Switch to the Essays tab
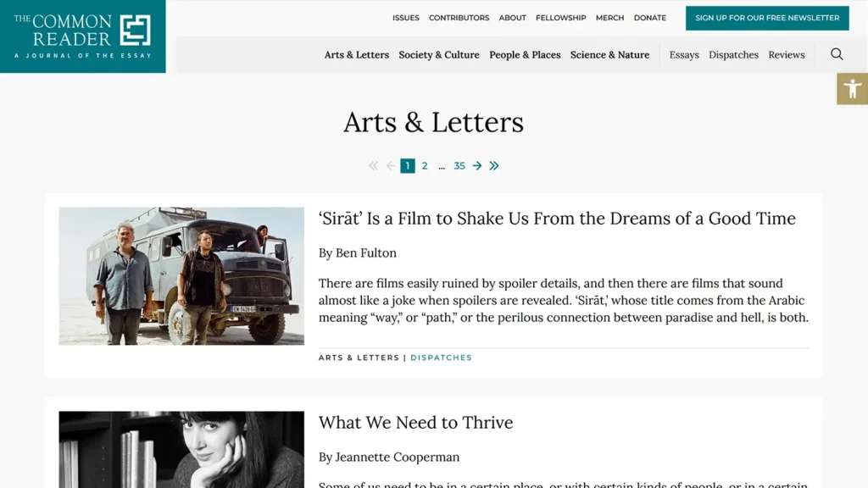868x488 pixels. (x=684, y=54)
